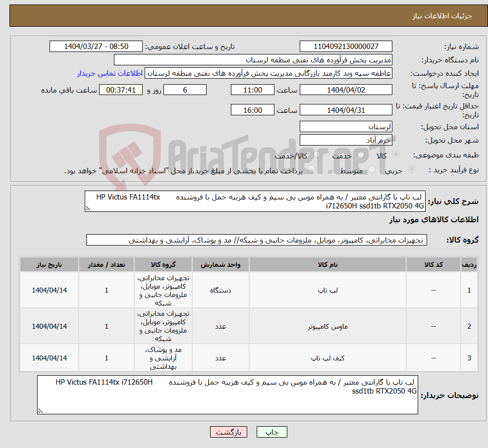This screenshot has width=488, height=448.
Task: Click the 16:00 hour field
Action: click(252, 109)
